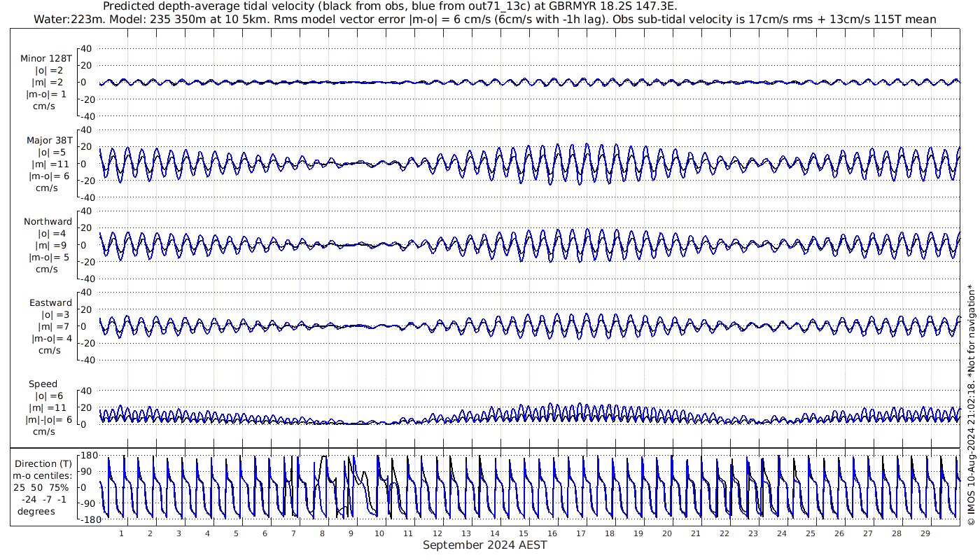This screenshot has height=560, width=980.
Task: Click the 'm-o centiles:' label
Action: (x=43, y=475)
